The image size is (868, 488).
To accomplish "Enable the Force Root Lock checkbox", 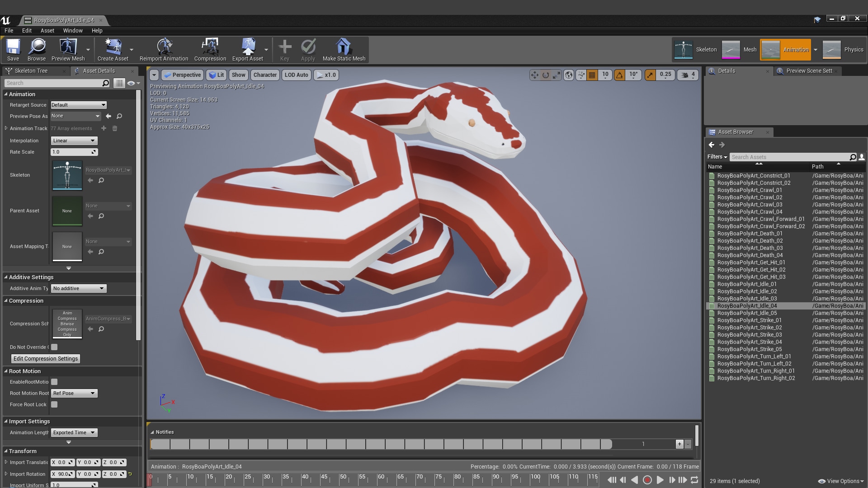I will pyautogui.click(x=54, y=404).
